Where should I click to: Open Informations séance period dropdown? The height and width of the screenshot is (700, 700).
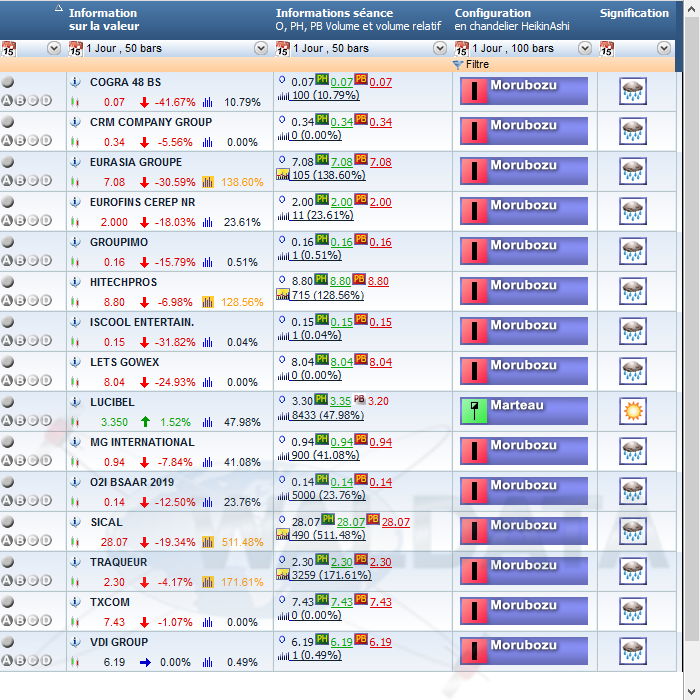[x=440, y=48]
